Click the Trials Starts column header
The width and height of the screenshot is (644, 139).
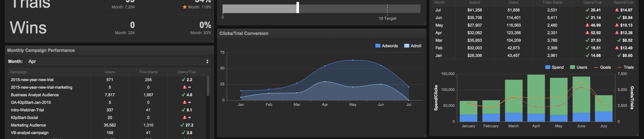point(552,2)
